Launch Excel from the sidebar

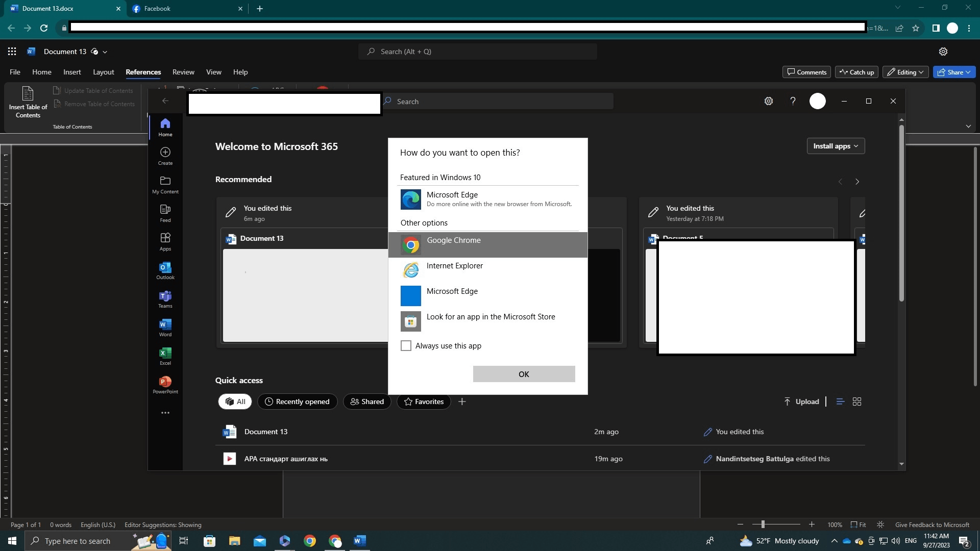tap(165, 356)
